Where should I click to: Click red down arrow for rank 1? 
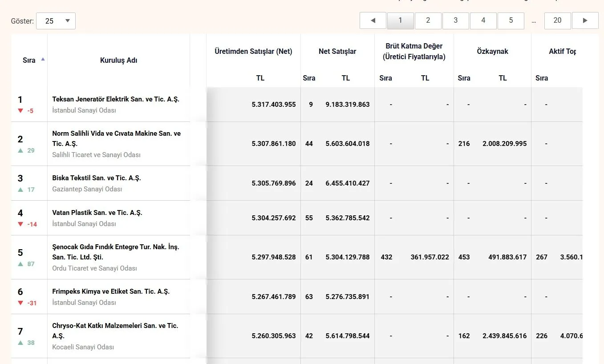pyautogui.click(x=20, y=111)
